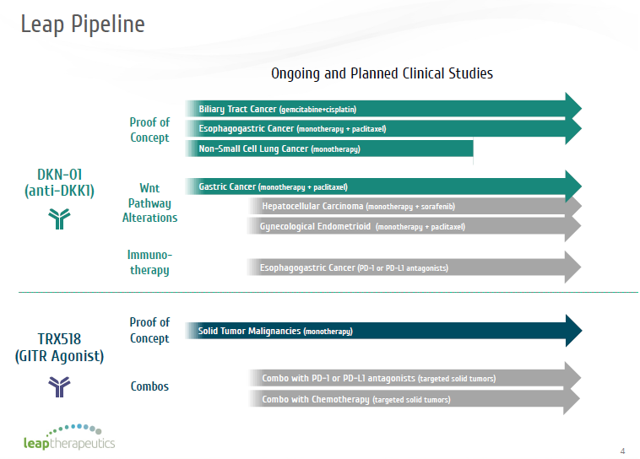Click the 'Combos' label
640x459 pixels.
pos(149,386)
